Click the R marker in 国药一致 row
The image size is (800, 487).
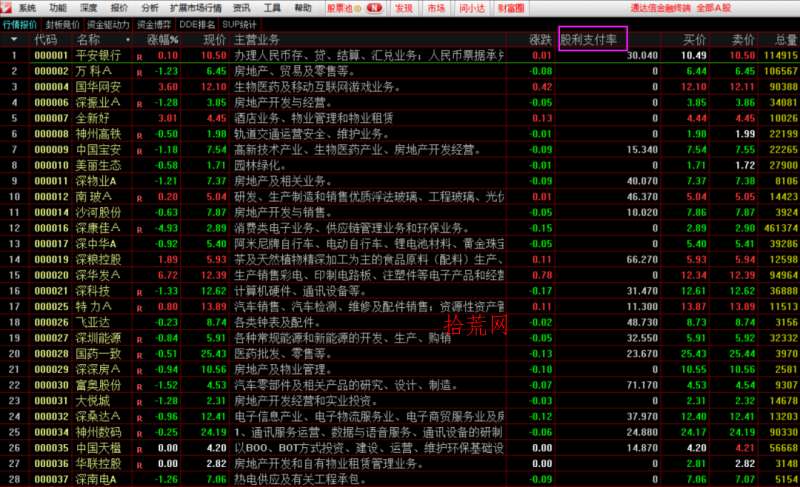[x=139, y=355]
